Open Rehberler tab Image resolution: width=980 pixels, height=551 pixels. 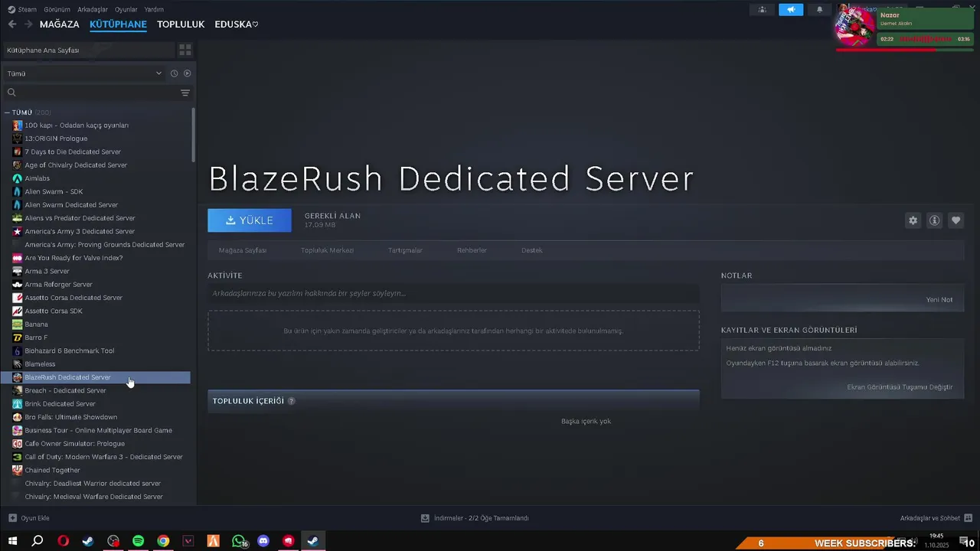coord(472,250)
